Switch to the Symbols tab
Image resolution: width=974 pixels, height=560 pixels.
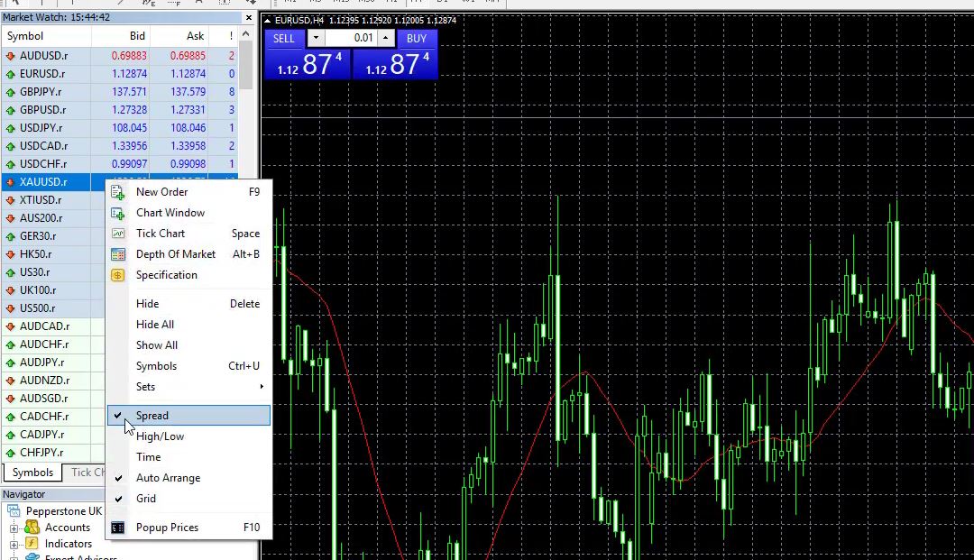tap(32, 473)
